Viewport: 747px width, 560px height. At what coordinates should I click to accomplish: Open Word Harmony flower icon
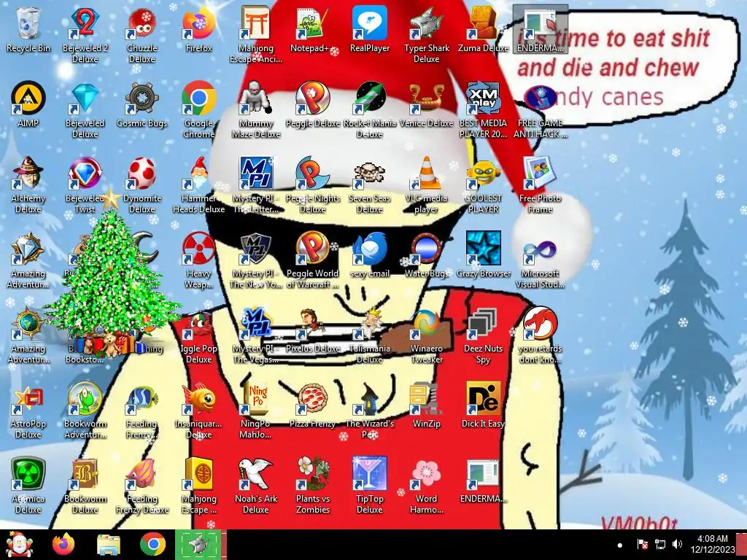click(x=426, y=486)
